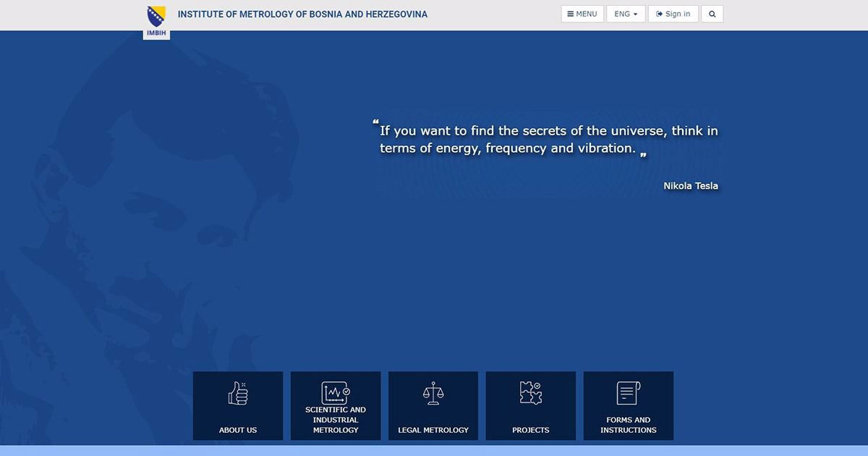The height and width of the screenshot is (456, 868).
Task: Click the caret arrow next to ENG
Action: [x=635, y=14]
